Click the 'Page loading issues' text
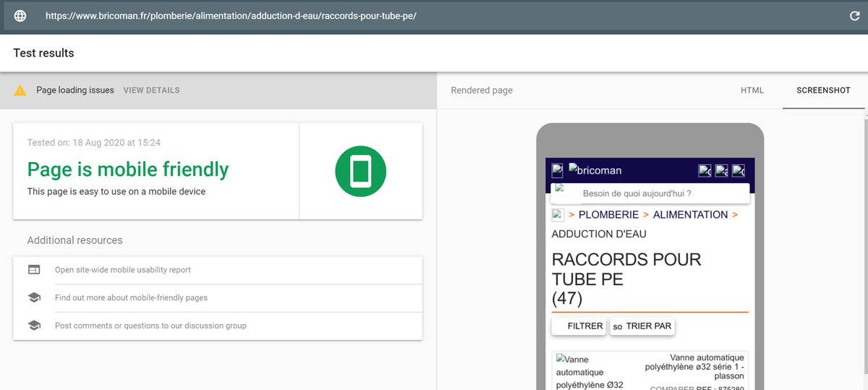 (x=75, y=90)
